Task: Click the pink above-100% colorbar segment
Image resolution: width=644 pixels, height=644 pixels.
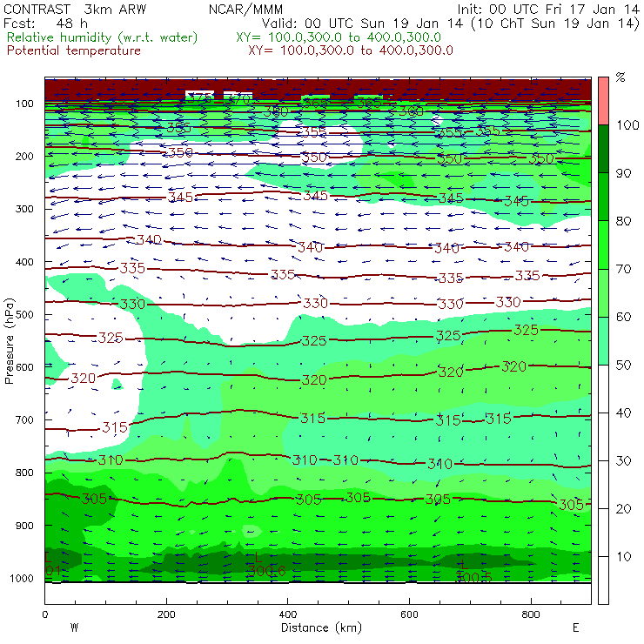Action: (x=603, y=101)
